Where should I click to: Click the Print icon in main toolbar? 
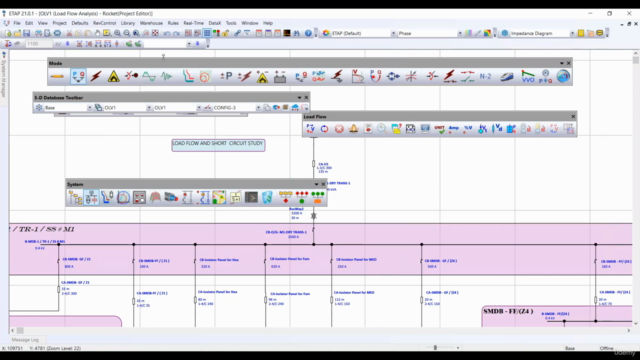[38, 33]
